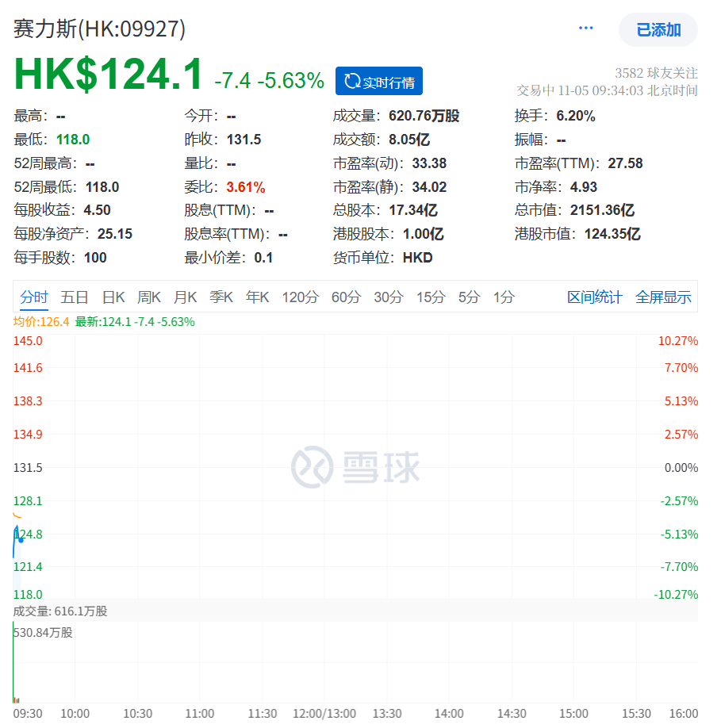
Task: Show the 60分 interval chart
Action: click(346, 297)
